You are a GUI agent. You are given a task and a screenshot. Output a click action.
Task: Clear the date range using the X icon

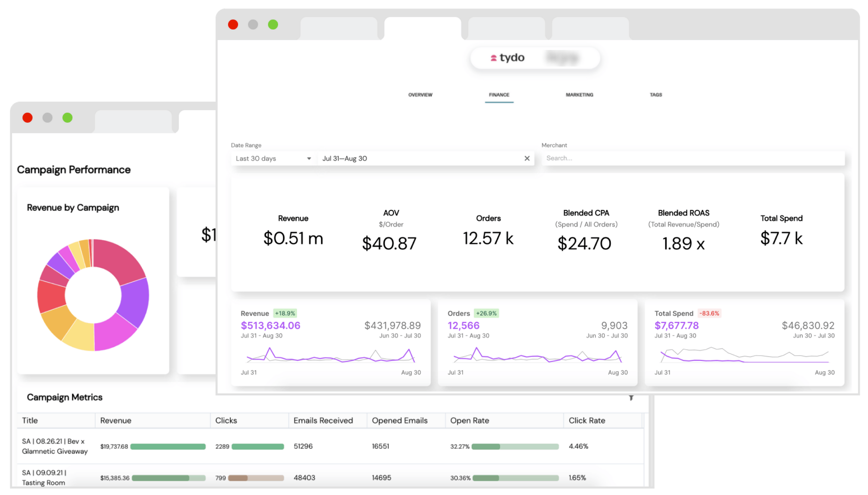click(527, 158)
